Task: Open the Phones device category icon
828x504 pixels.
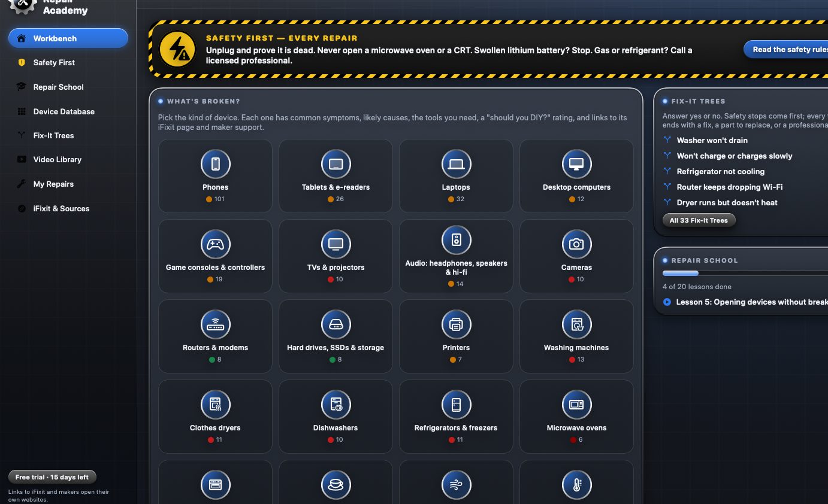Action: pyautogui.click(x=216, y=164)
